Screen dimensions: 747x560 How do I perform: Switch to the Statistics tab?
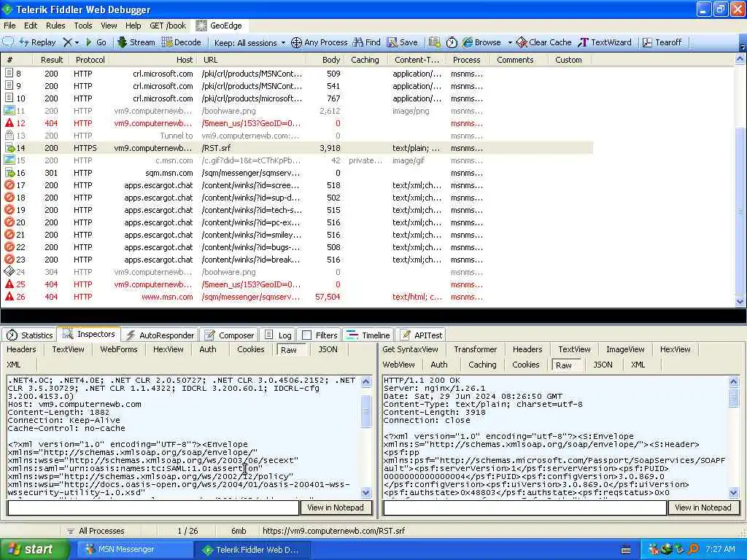point(30,335)
